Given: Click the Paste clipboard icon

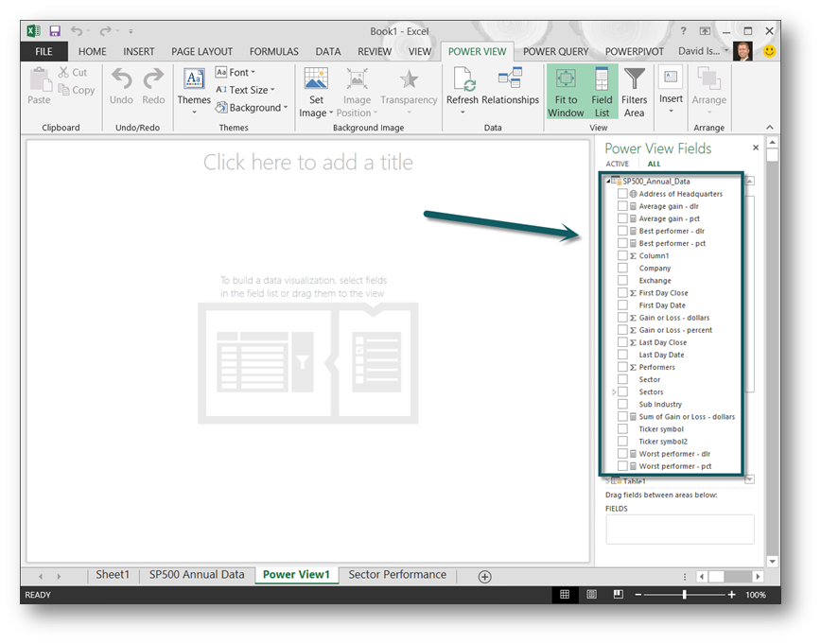Looking at the screenshot, I should pos(39,79).
